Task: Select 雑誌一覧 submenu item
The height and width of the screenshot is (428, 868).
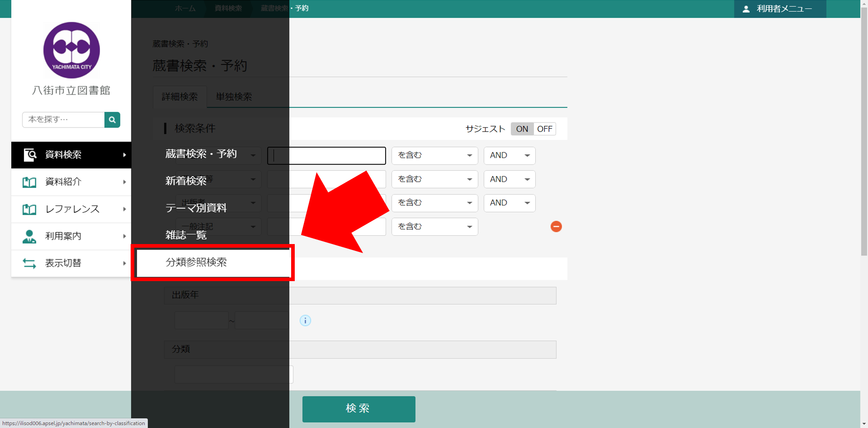Action: [x=186, y=235]
